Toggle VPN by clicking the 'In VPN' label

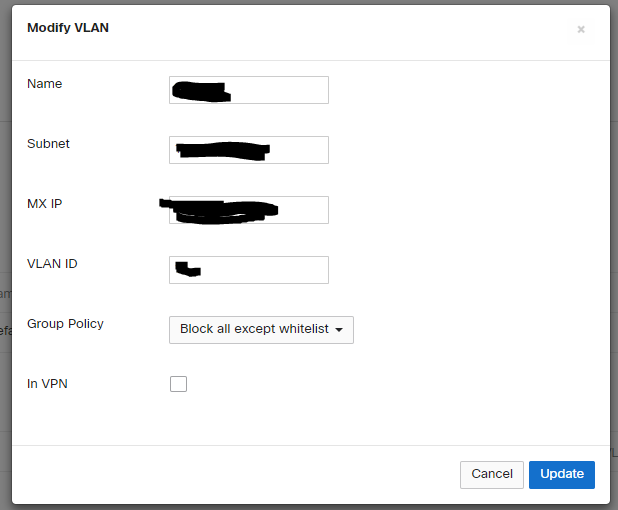(46, 383)
